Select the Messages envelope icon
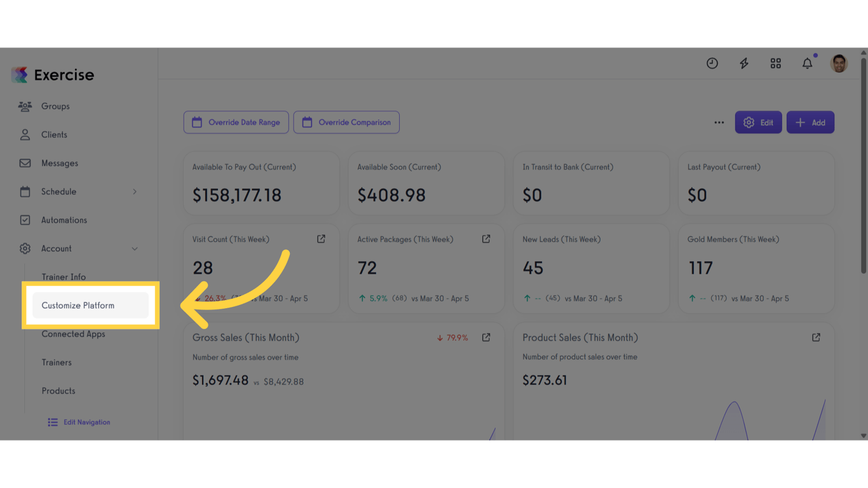The image size is (868, 488). 25,163
